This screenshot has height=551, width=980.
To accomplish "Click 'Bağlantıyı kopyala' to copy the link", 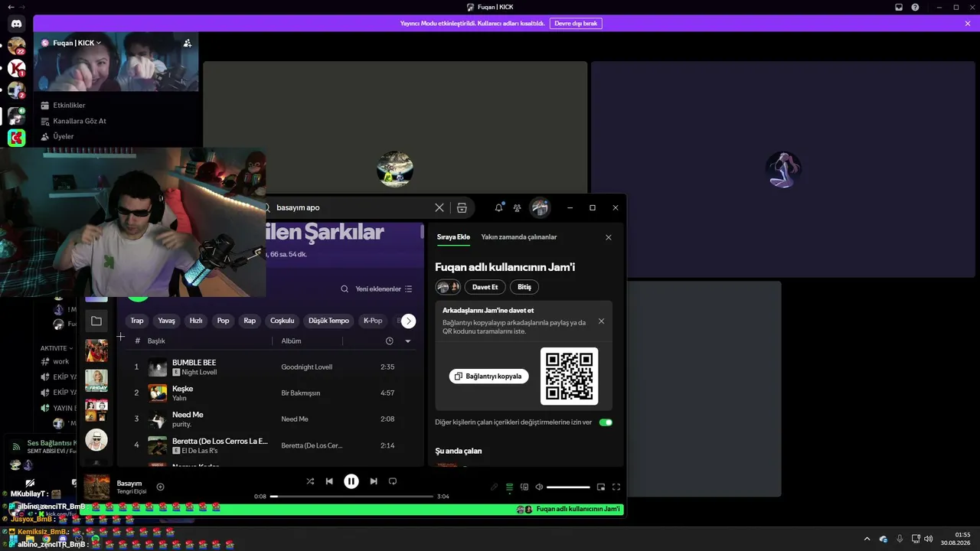I will tap(488, 377).
